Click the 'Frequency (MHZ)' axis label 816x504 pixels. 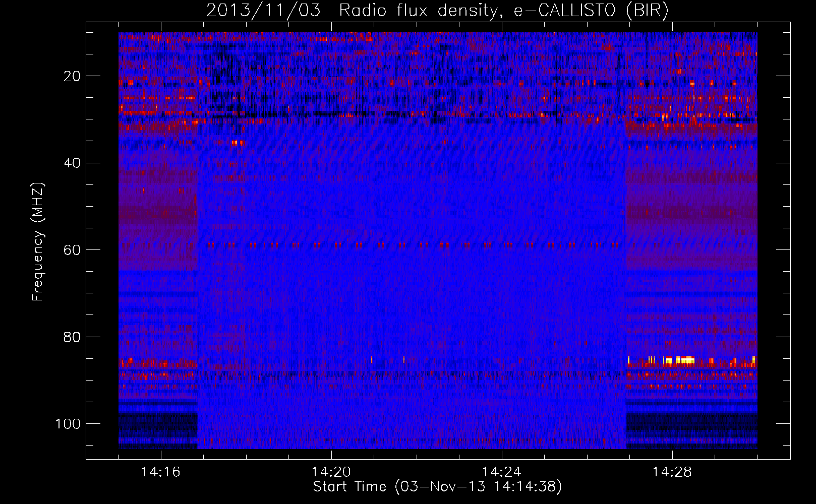point(38,242)
